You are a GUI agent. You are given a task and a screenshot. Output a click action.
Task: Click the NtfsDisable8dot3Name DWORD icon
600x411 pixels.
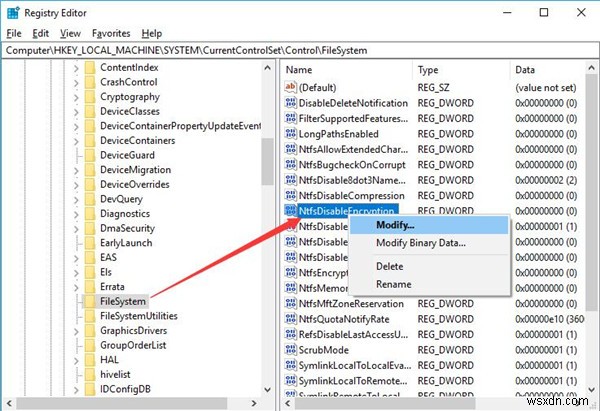(290, 180)
